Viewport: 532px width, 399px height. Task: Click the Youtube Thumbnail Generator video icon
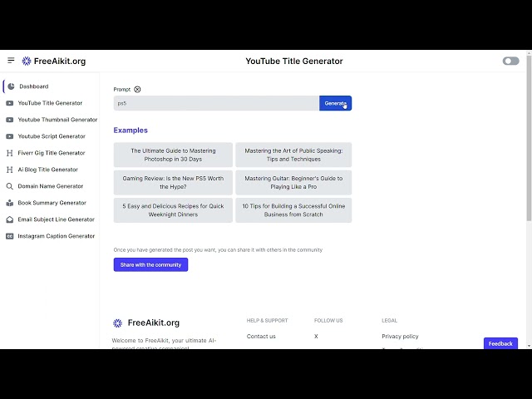point(9,120)
